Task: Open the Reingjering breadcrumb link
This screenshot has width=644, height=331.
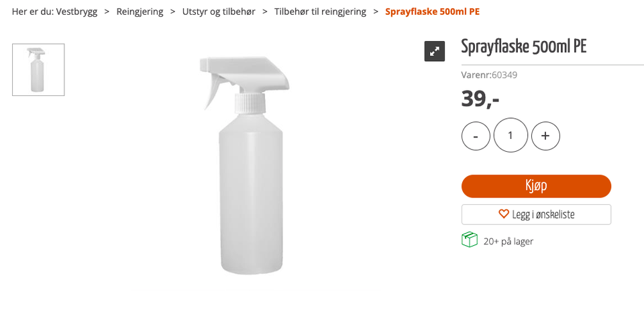Action: click(x=140, y=12)
